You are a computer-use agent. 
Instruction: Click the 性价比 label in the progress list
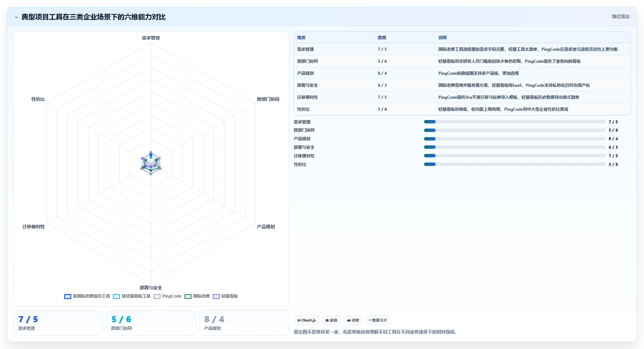tap(300, 165)
